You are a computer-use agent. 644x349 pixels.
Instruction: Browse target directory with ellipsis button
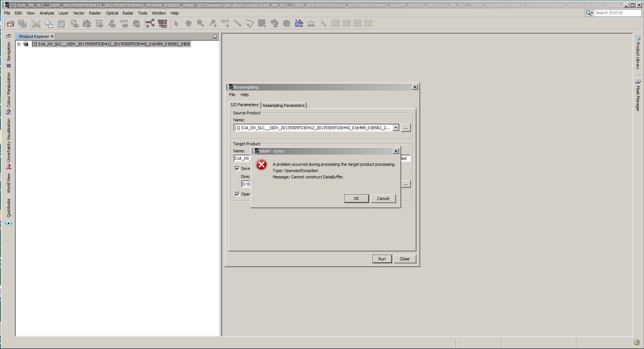coord(406,184)
